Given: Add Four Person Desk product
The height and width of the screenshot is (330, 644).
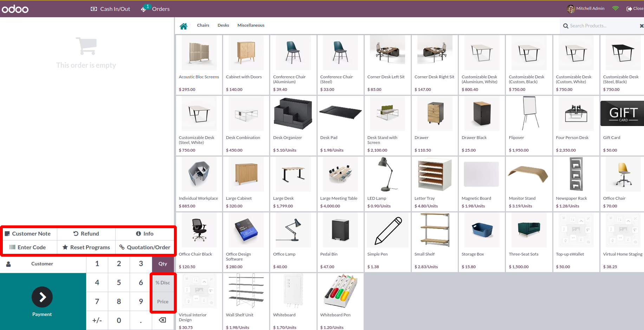Looking at the screenshot, I should [x=576, y=126].
